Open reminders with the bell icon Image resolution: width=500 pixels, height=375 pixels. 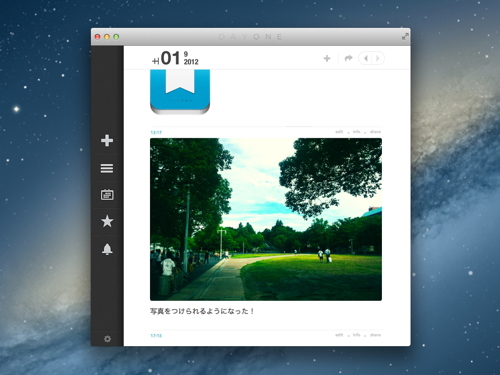pos(107,249)
